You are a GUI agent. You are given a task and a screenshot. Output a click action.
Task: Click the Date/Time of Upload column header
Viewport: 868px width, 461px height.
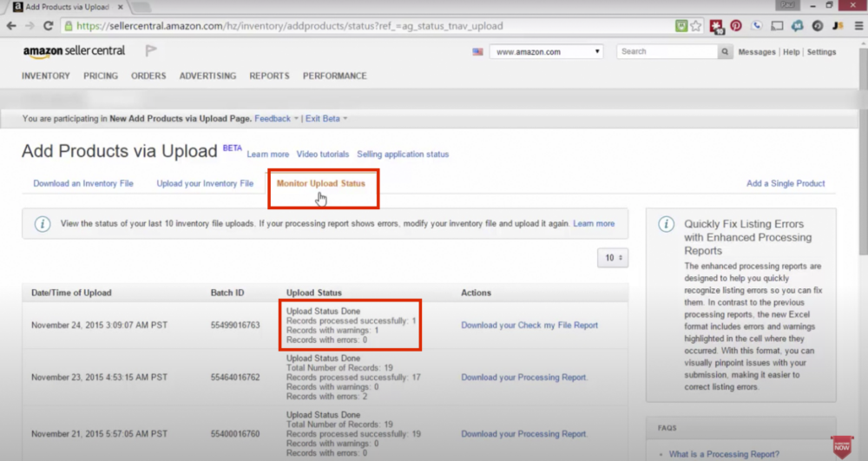click(x=71, y=293)
